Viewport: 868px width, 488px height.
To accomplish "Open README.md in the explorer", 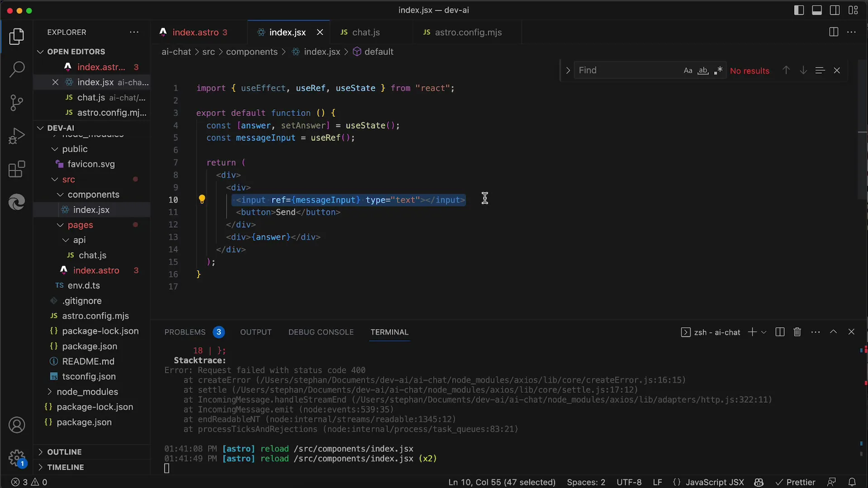I will [x=88, y=361].
